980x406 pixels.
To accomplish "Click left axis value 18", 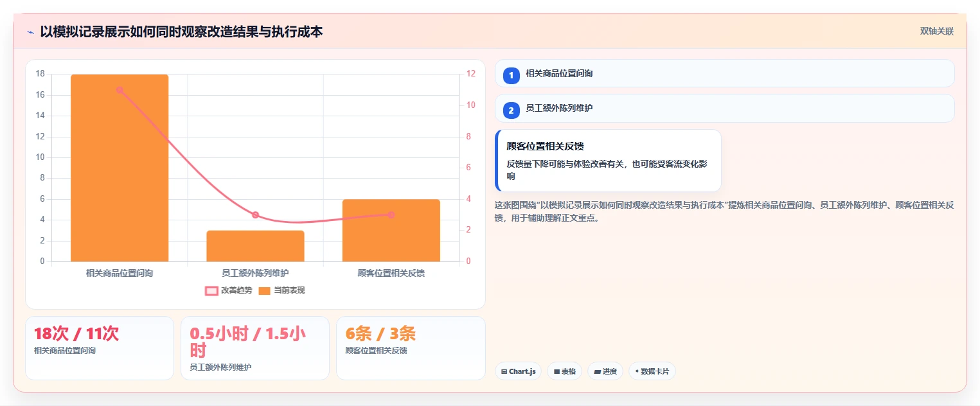I will coord(40,74).
